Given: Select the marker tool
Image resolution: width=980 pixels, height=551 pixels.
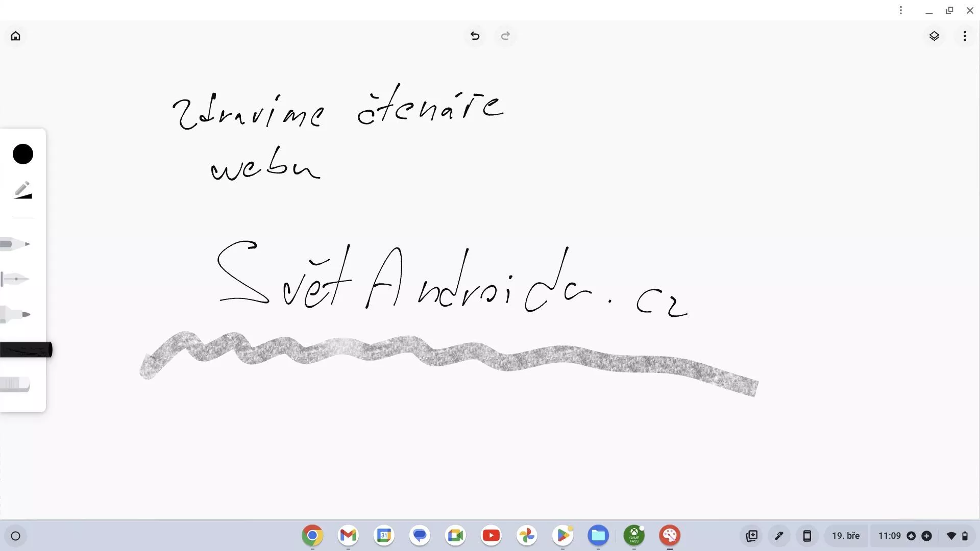Looking at the screenshot, I should (15, 314).
